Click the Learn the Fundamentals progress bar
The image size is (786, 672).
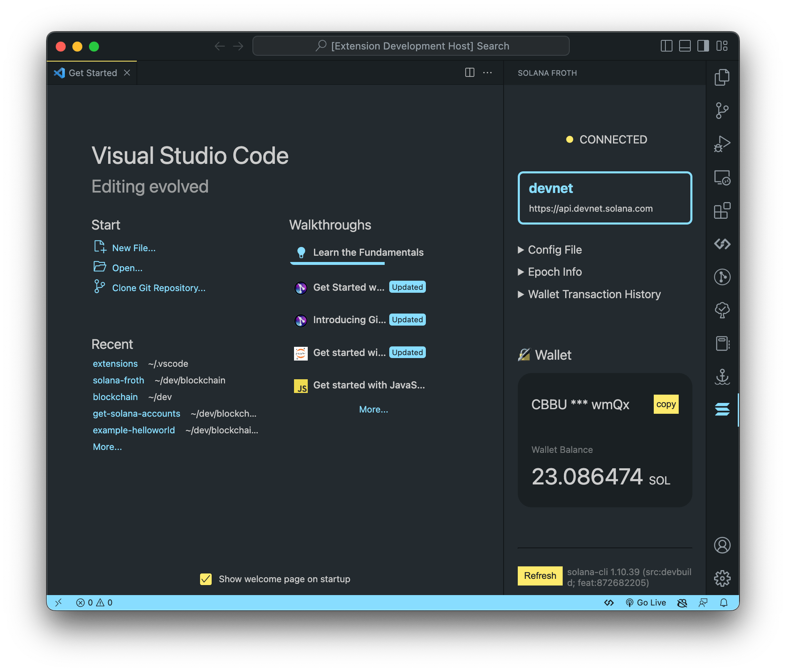click(x=337, y=263)
